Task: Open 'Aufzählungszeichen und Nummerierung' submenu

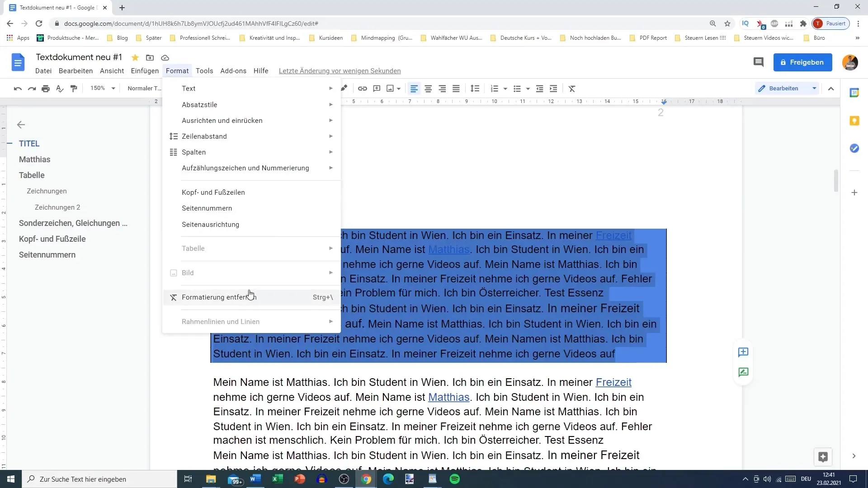Action: (245, 168)
